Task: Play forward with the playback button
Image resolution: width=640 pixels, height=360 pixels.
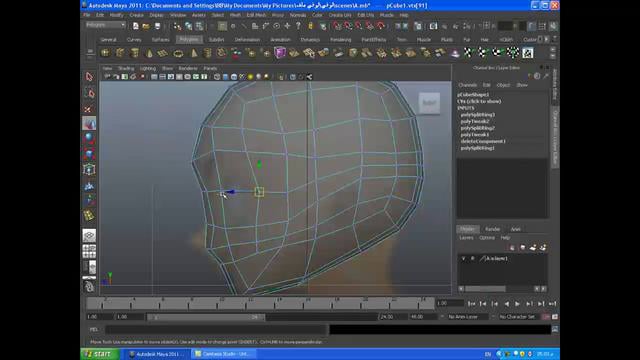Action: [x=518, y=304]
